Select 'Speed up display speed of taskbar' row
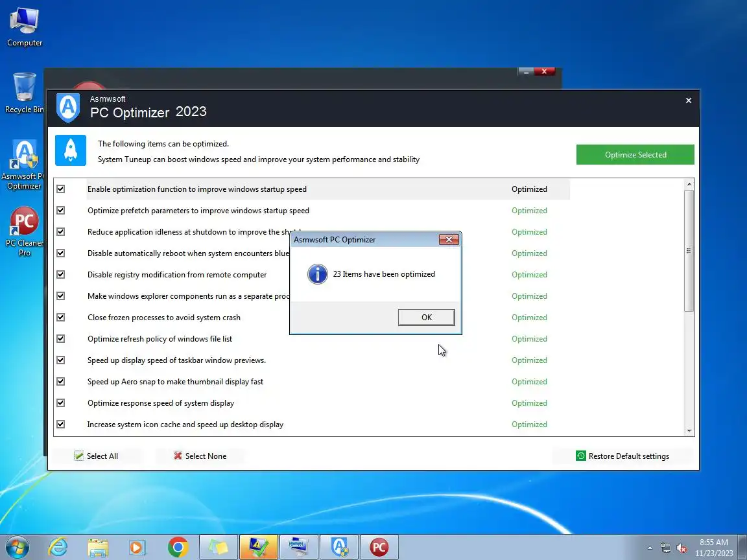 177,360
